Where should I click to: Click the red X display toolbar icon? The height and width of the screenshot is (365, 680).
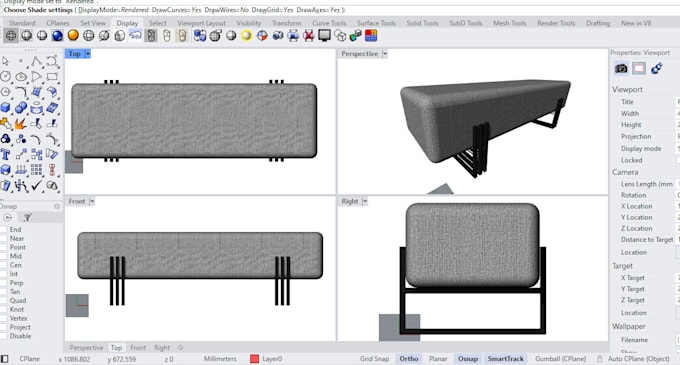309,36
